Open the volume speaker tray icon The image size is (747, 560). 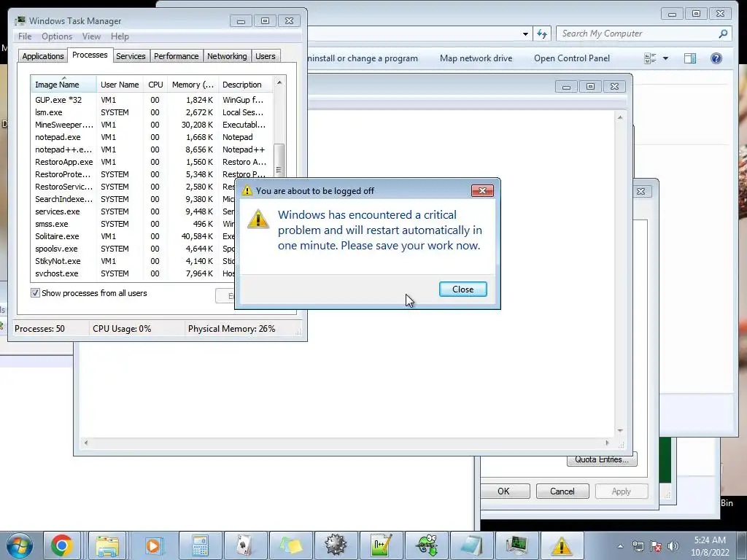(673, 546)
